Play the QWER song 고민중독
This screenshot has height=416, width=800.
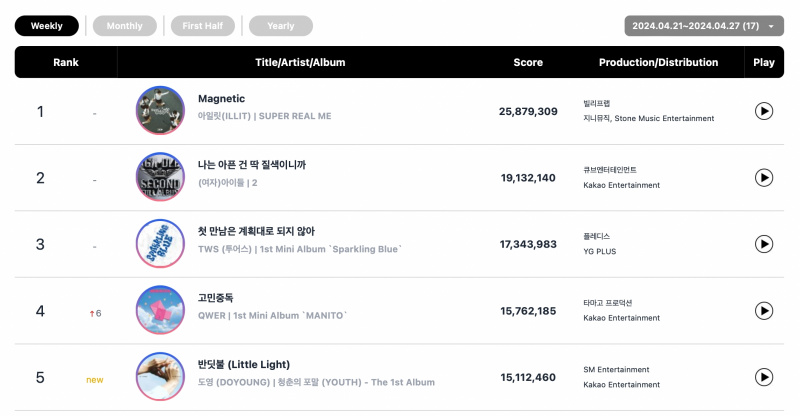[763, 310]
